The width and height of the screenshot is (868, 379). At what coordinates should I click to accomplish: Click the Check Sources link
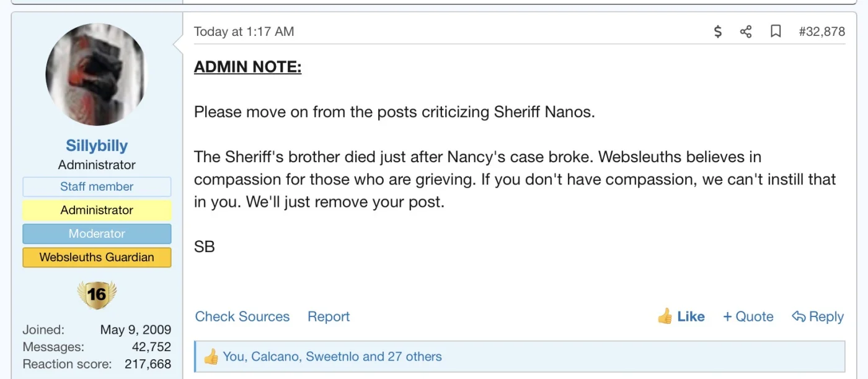coord(242,316)
